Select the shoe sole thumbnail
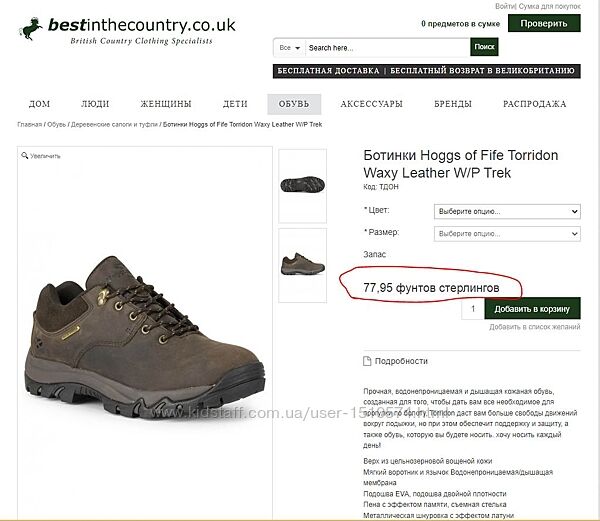600x521 pixels. (302, 185)
